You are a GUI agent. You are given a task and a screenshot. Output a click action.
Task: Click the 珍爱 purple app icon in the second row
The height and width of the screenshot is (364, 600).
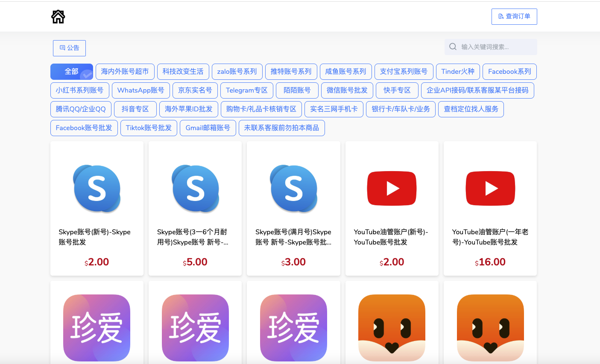tap(97, 328)
